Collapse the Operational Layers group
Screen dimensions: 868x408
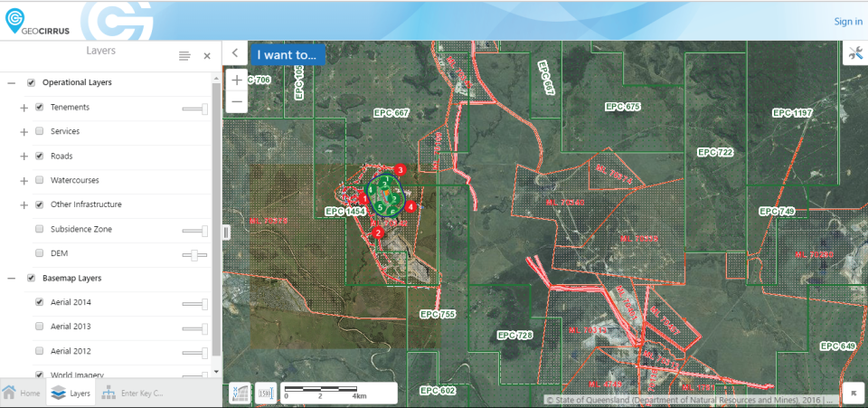12,83
